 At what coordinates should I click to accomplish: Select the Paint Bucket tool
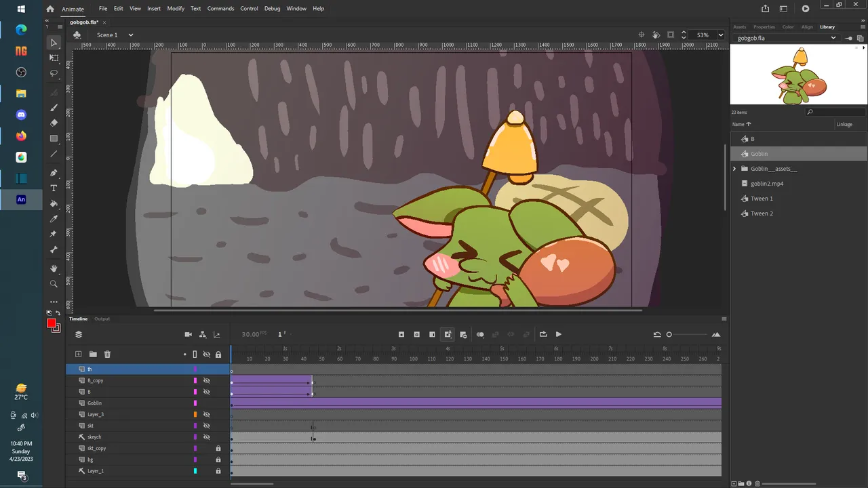coord(54,203)
